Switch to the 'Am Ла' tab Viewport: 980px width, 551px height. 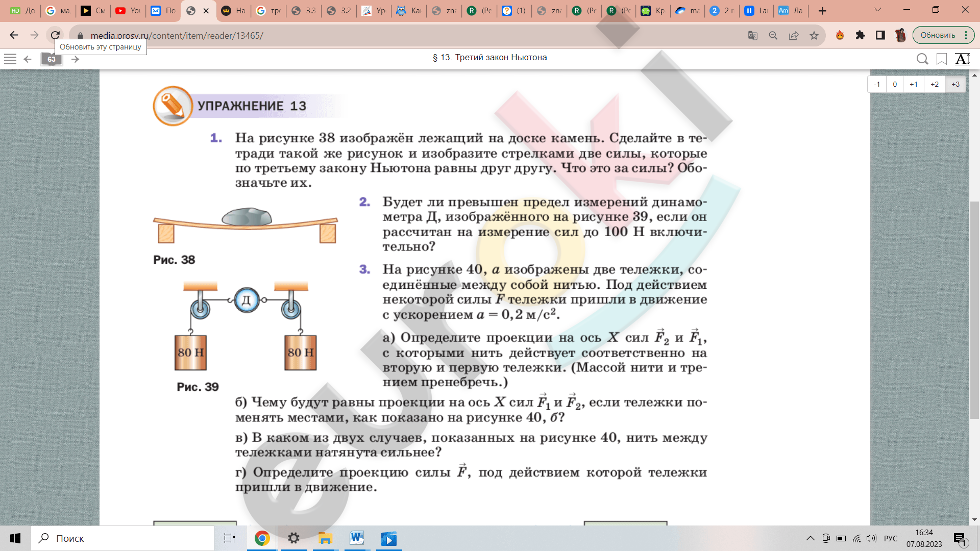click(791, 11)
